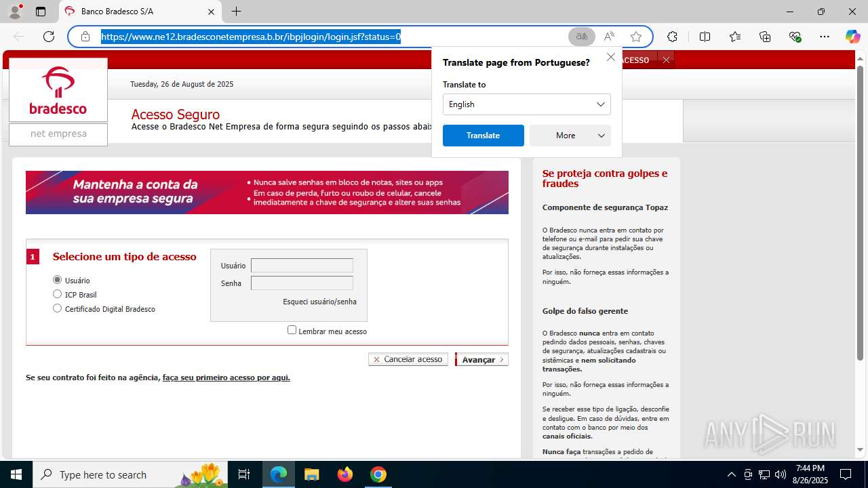868x488 pixels.
Task: Expand the English language dropdown
Action: (526, 104)
